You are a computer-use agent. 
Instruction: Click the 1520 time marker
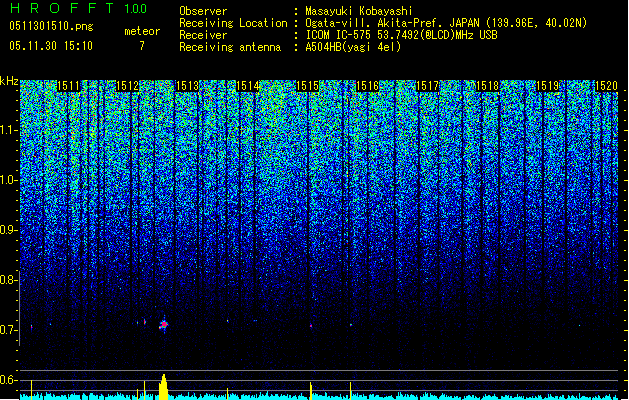607,86
